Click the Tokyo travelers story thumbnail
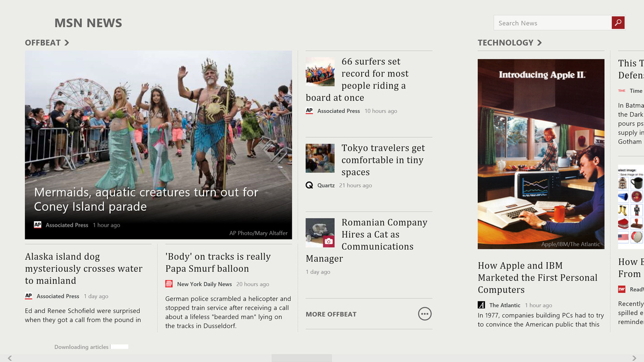The image size is (644, 362). point(320,158)
